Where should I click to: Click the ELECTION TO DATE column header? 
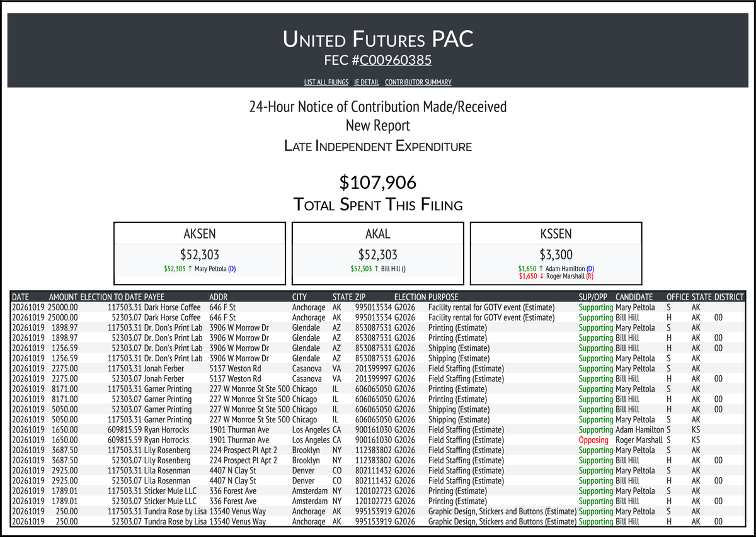(111, 297)
